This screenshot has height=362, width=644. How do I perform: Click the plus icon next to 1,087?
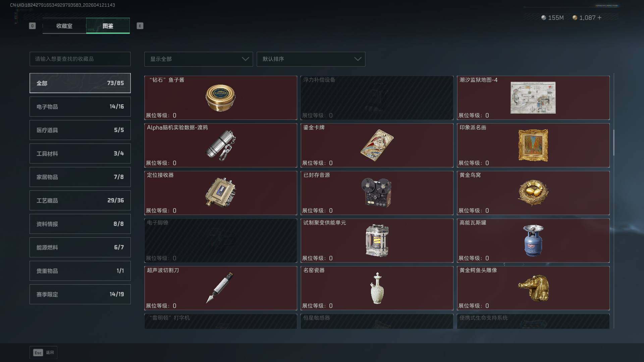[x=599, y=17]
